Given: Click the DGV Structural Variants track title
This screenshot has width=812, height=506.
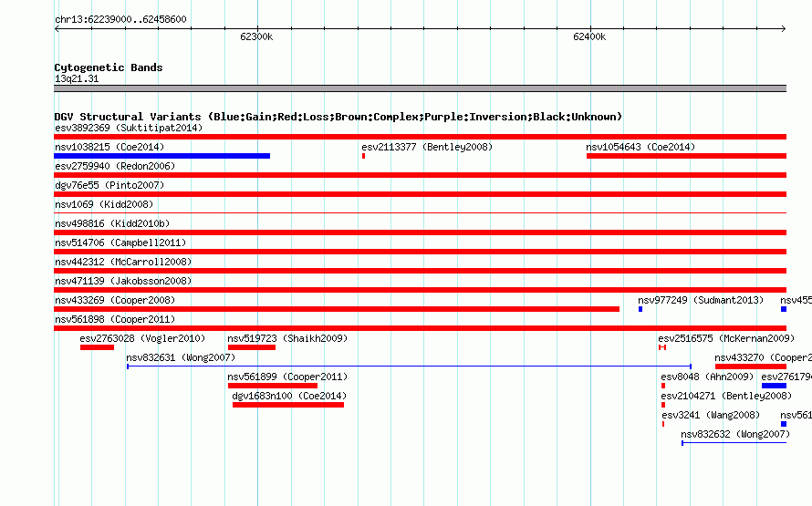Looking at the screenshot, I should click(x=338, y=117).
